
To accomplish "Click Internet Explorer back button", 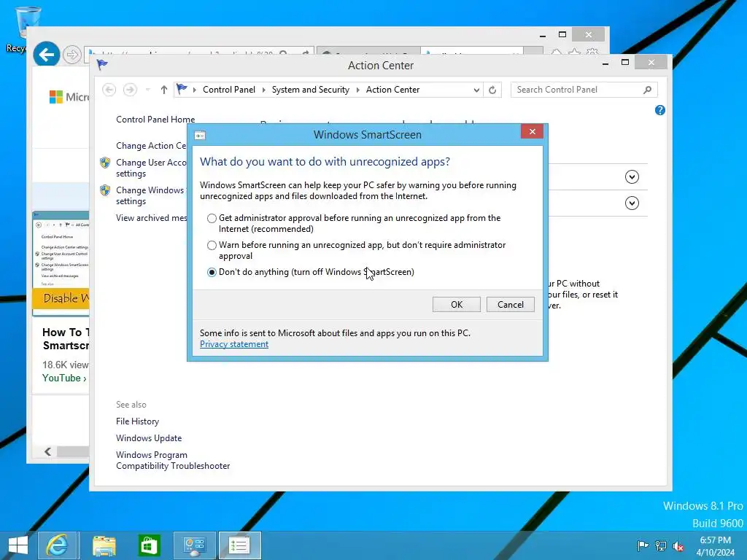I will 46,55.
